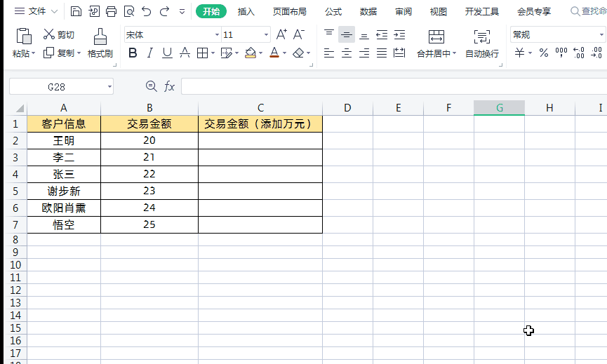Apply currency yen format

[519, 53]
